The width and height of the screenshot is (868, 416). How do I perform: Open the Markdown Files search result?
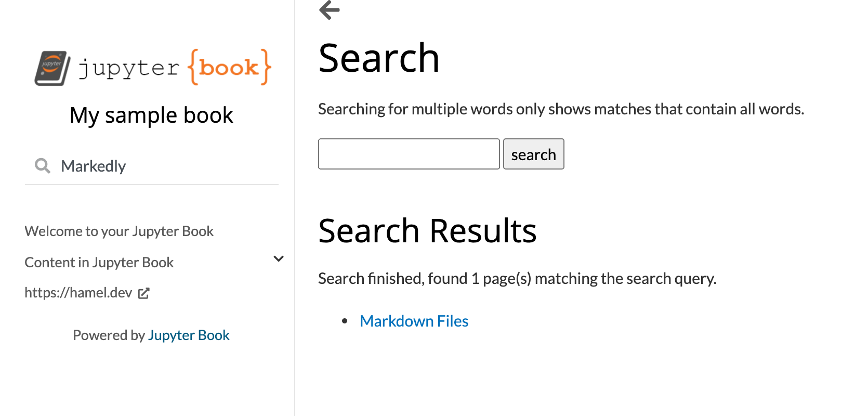pos(413,321)
